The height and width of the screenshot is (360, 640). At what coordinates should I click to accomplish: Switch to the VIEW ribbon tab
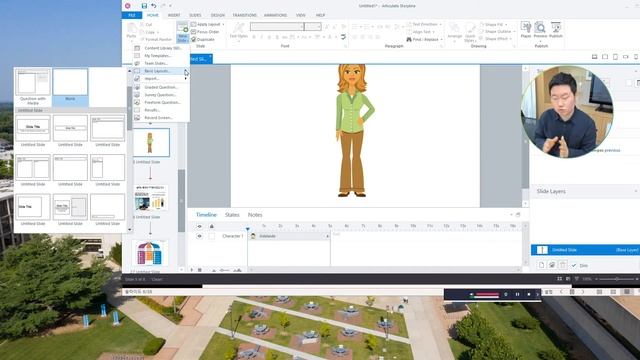coord(301,15)
